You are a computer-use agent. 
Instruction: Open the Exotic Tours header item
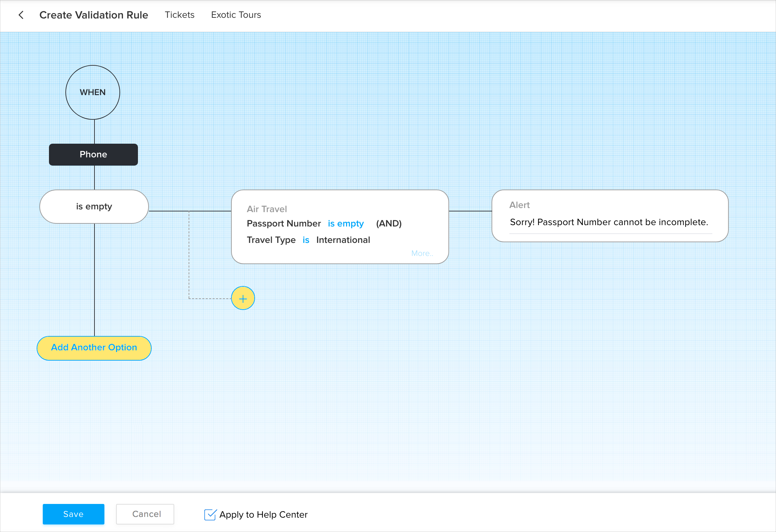point(236,15)
